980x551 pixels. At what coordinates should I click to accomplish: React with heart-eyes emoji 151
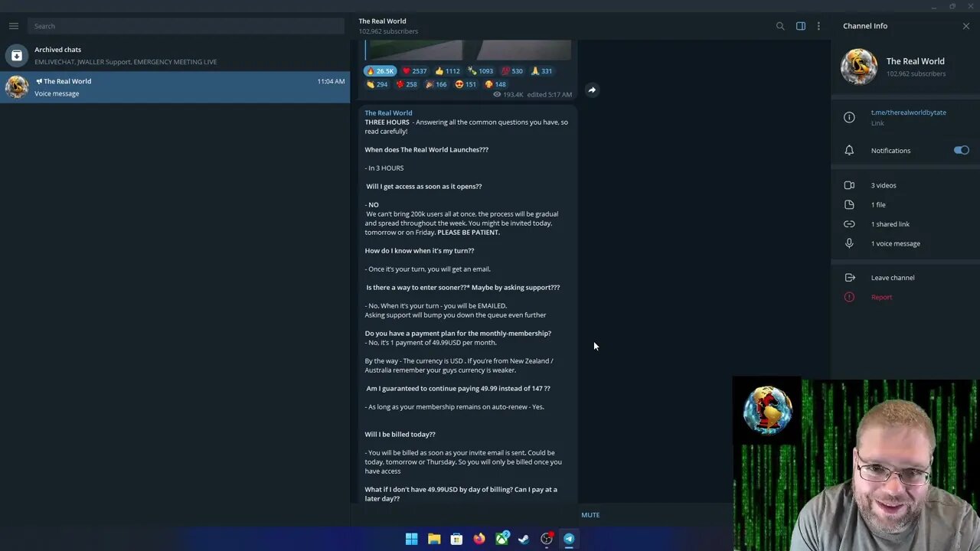coord(465,85)
